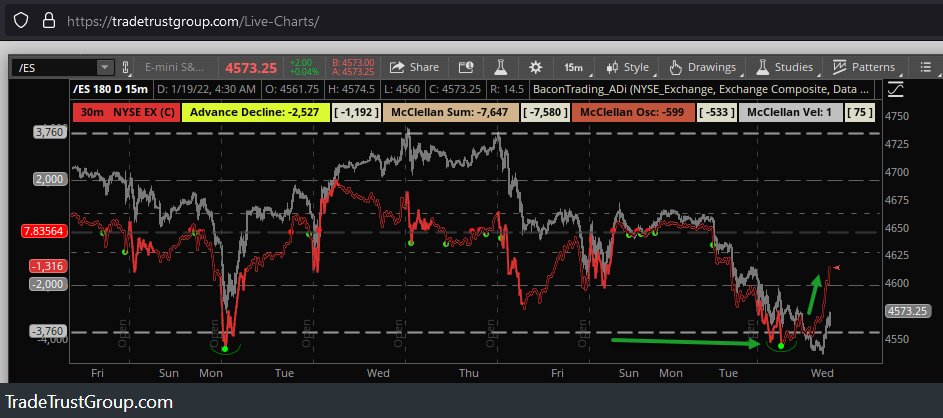Click the A: 4573.25 ask quote

[353, 72]
